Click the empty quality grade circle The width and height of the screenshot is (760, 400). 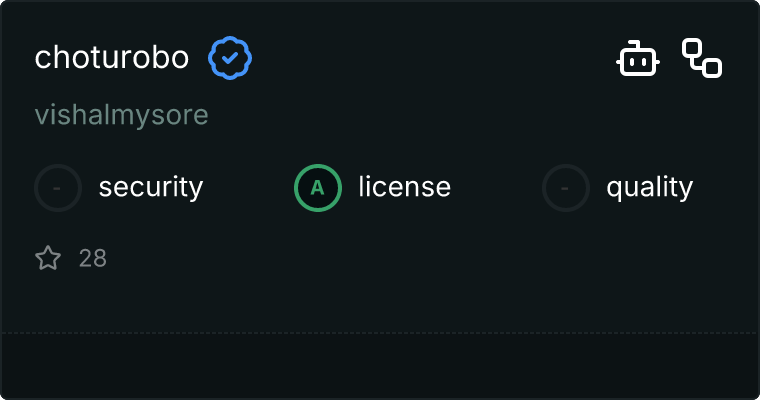[x=566, y=187]
